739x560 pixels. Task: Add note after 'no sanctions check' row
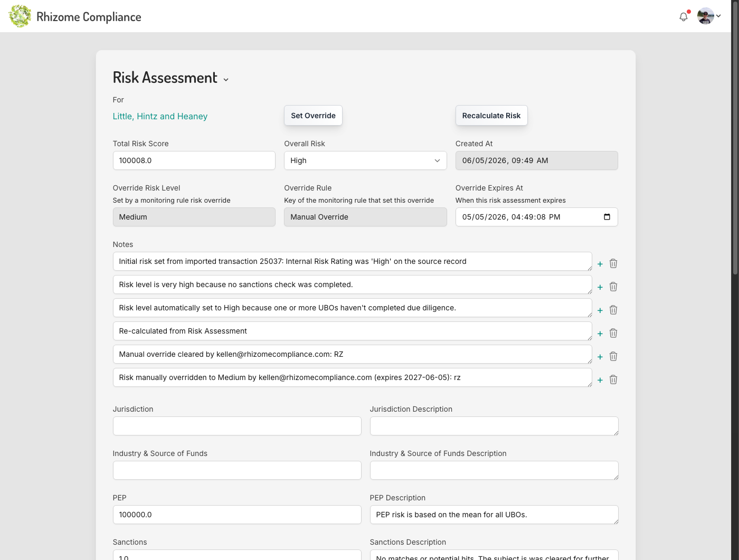point(600,287)
